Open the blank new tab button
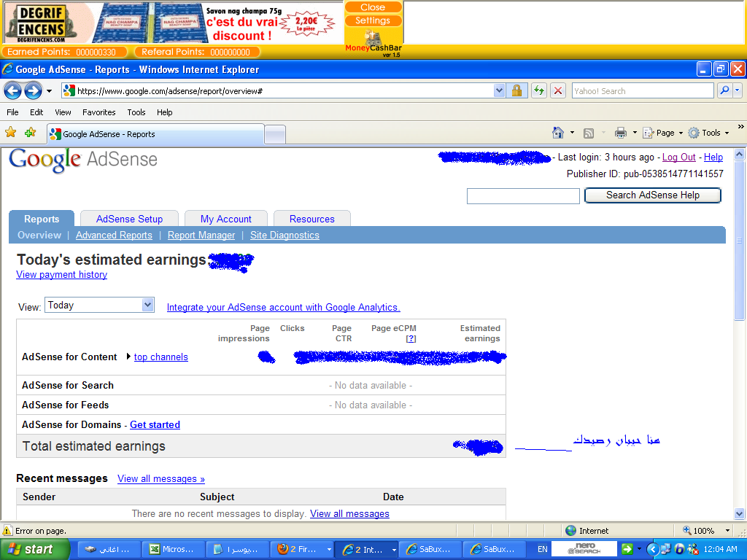747x560 pixels. 275,134
